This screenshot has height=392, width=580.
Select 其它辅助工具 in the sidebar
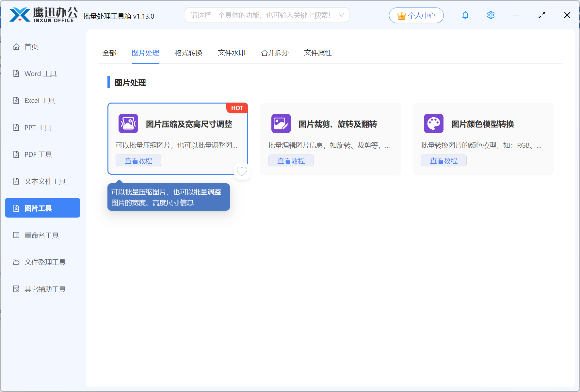pyautogui.click(x=44, y=289)
